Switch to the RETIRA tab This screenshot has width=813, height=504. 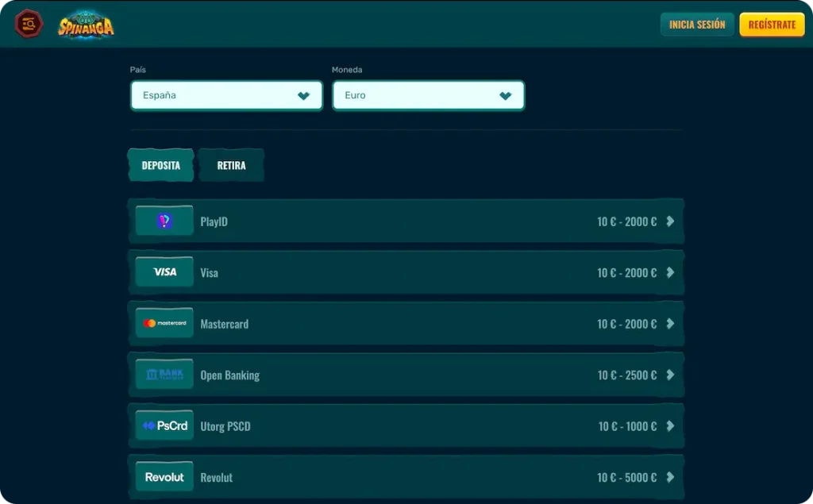[231, 165]
